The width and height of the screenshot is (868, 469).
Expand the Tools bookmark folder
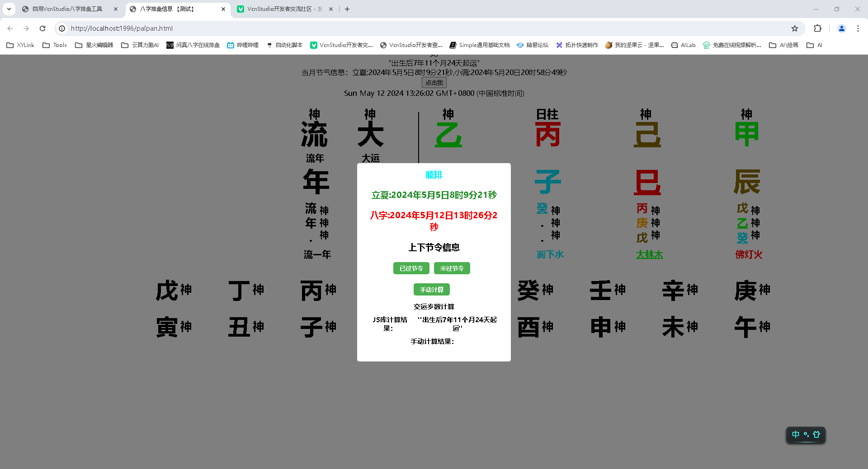54,45
